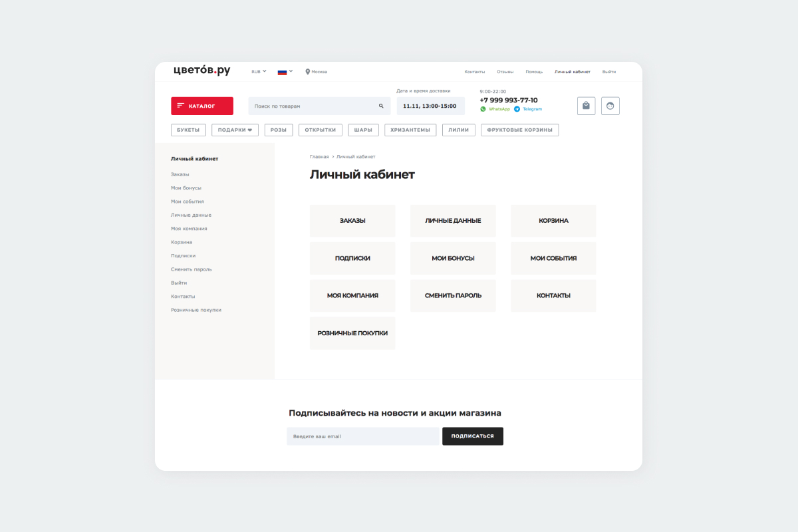Click the email subscription input field
This screenshot has height=532, width=798.
click(x=363, y=436)
